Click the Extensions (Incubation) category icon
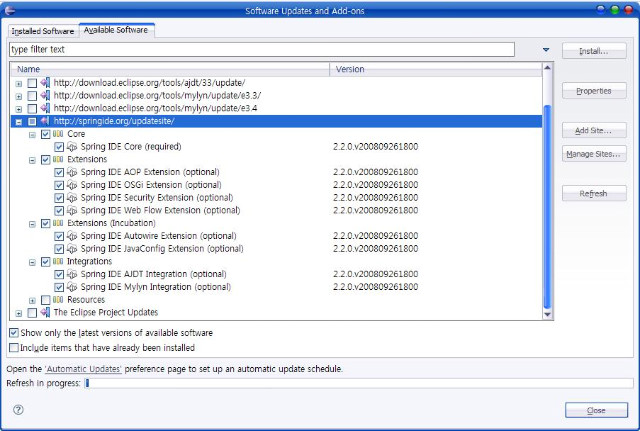This screenshot has height=431, width=640. tap(58, 223)
